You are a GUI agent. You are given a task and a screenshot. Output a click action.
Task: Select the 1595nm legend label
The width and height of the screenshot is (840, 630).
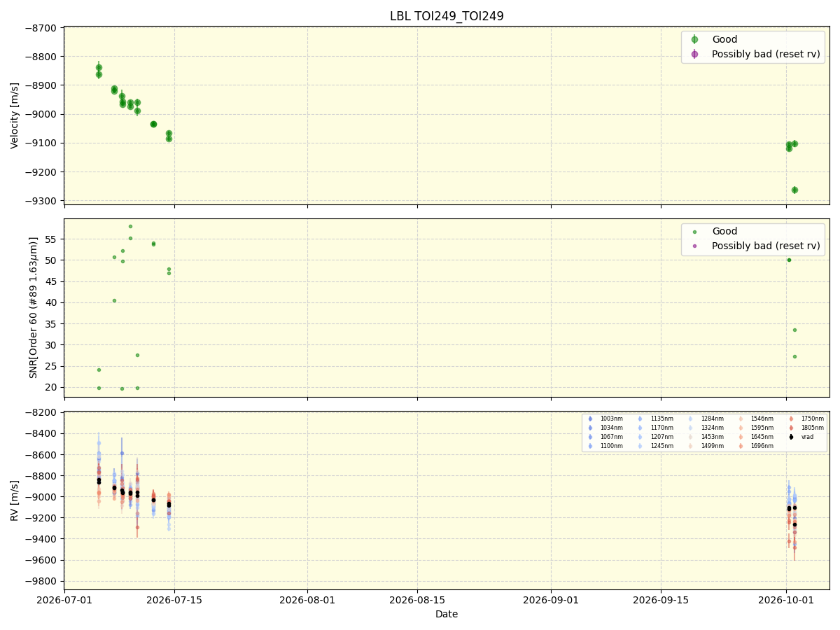point(762,428)
